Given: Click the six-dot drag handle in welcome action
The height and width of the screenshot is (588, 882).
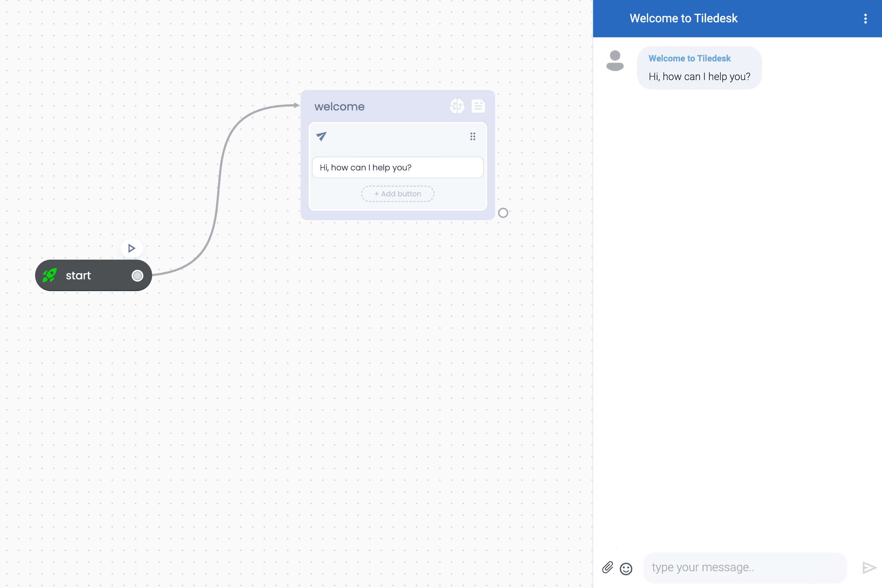Looking at the screenshot, I should pyautogui.click(x=473, y=136).
